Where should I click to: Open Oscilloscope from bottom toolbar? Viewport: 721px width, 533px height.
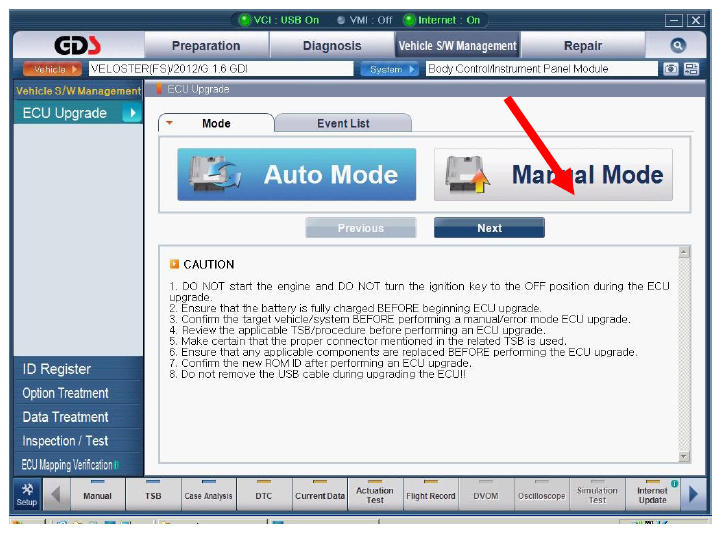point(542,494)
